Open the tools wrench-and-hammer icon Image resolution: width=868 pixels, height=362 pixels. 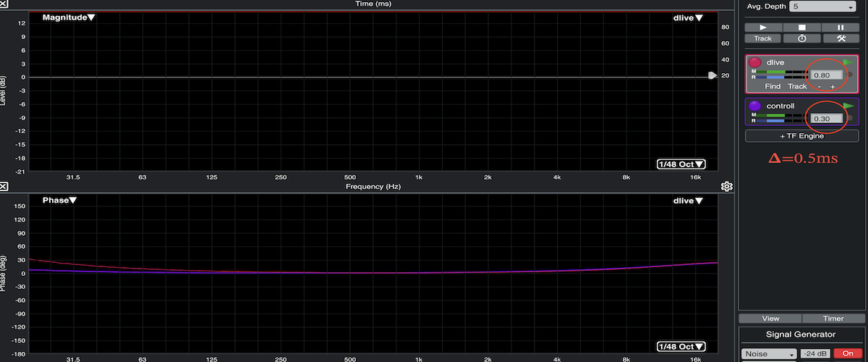pyautogui.click(x=841, y=38)
